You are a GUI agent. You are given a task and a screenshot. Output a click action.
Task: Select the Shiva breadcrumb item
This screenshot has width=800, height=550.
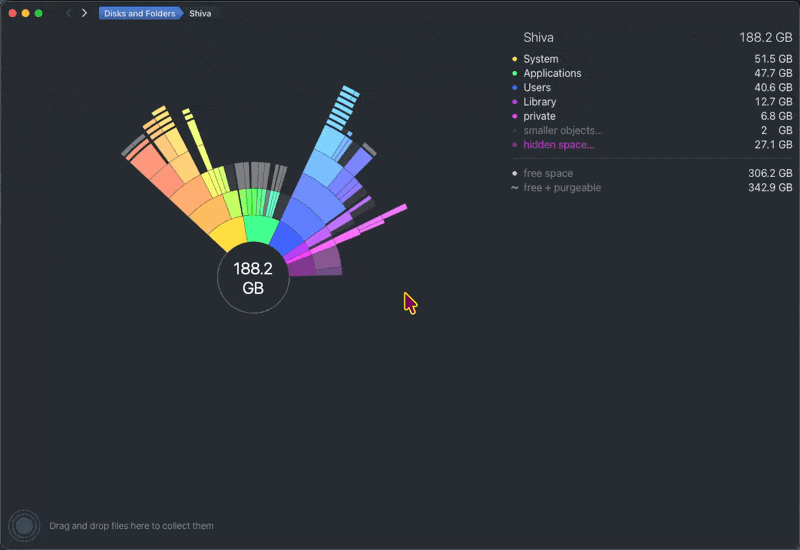(x=200, y=13)
